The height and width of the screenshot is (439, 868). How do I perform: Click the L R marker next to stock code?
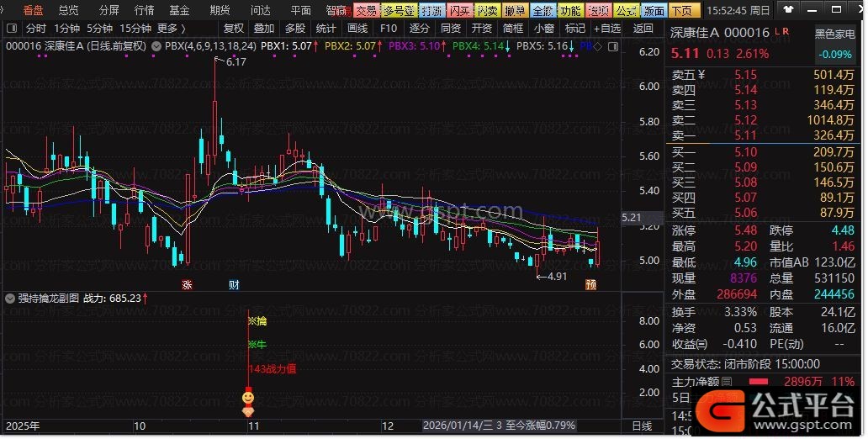point(781,32)
